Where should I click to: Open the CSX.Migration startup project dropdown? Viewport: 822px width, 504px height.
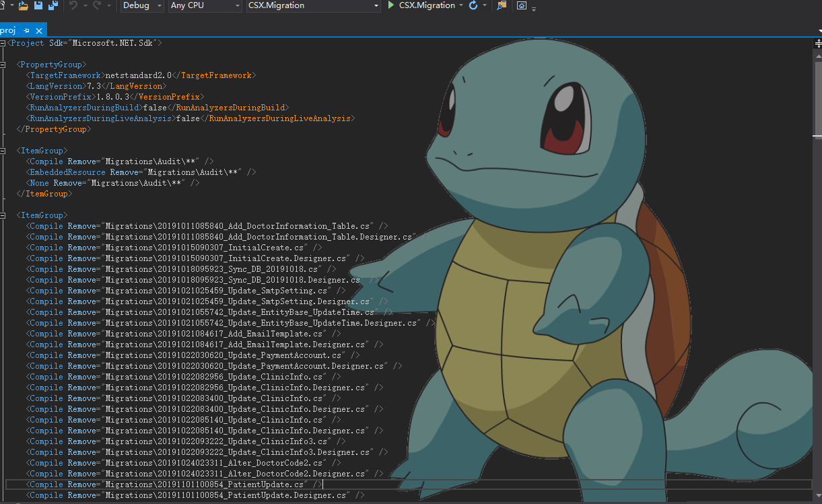tap(313, 5)
